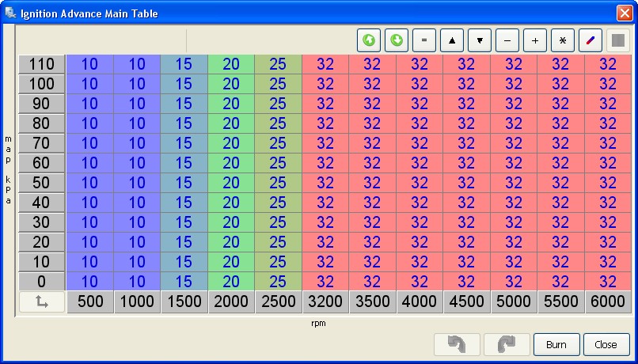The image size is (638, 364).
Task: Click the redo curved-arrow button
Action: 507,344
